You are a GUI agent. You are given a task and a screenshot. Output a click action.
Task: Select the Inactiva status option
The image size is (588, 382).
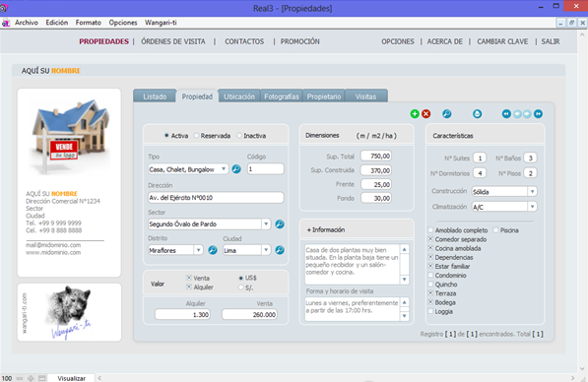239,136
